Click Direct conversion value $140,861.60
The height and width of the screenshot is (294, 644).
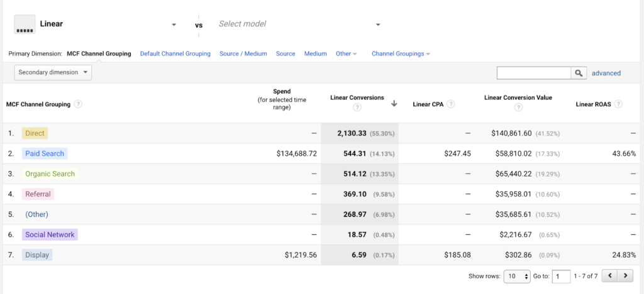point(511,133)
